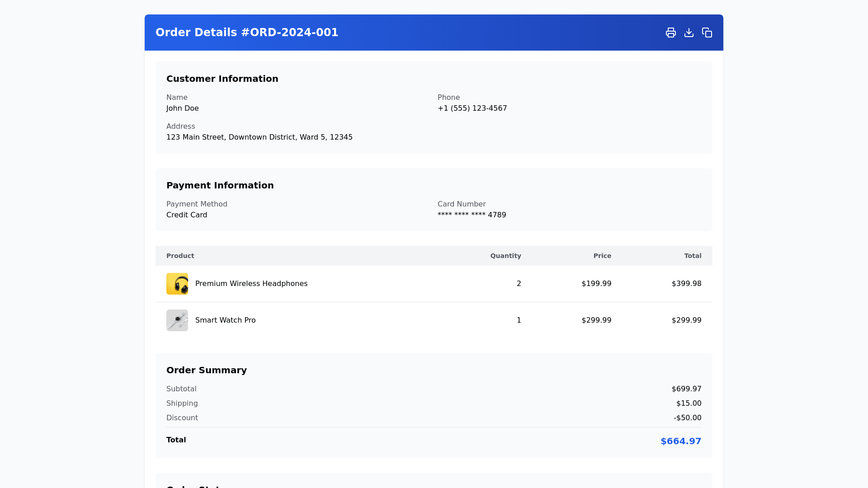Click the Product column header

[180, 256]
